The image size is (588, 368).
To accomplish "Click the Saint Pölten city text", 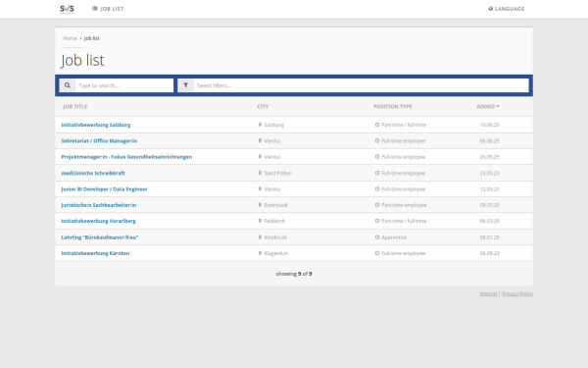I will pos(278,173).
